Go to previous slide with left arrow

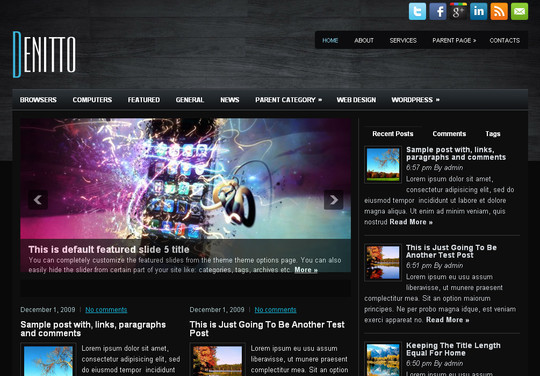pyautogui.click(x=38, y=200)
